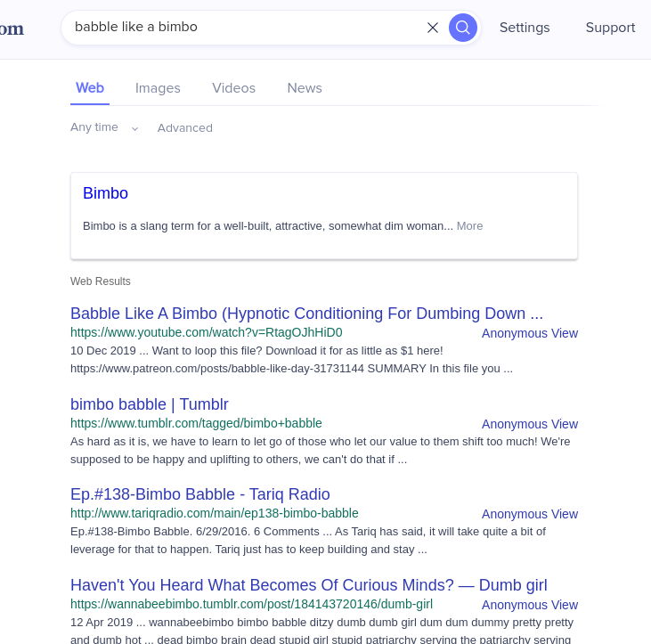Open the Babble Like A Bimbo YouTube result

tap(306, 314)
